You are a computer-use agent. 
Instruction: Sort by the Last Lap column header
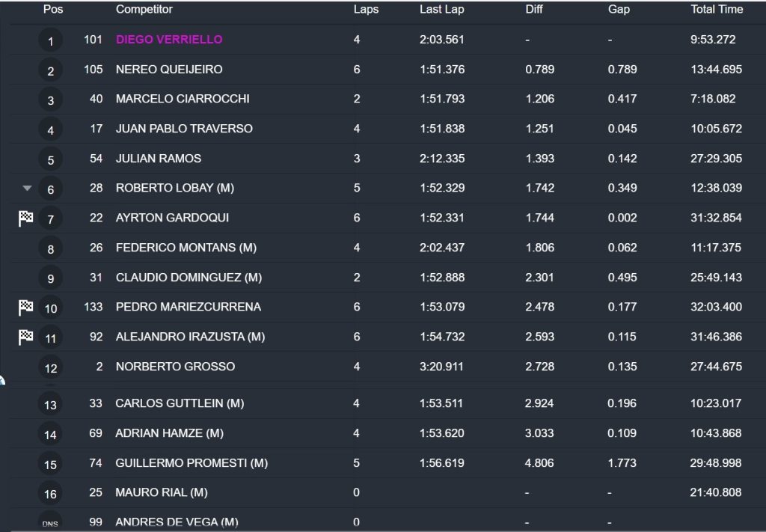(x=441, y=9)
